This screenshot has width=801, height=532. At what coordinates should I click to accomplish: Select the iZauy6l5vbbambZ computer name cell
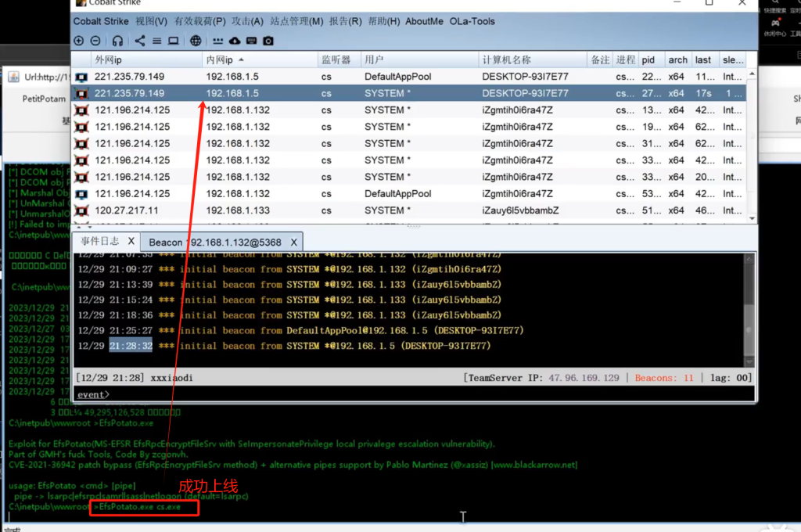coord(520,210)
